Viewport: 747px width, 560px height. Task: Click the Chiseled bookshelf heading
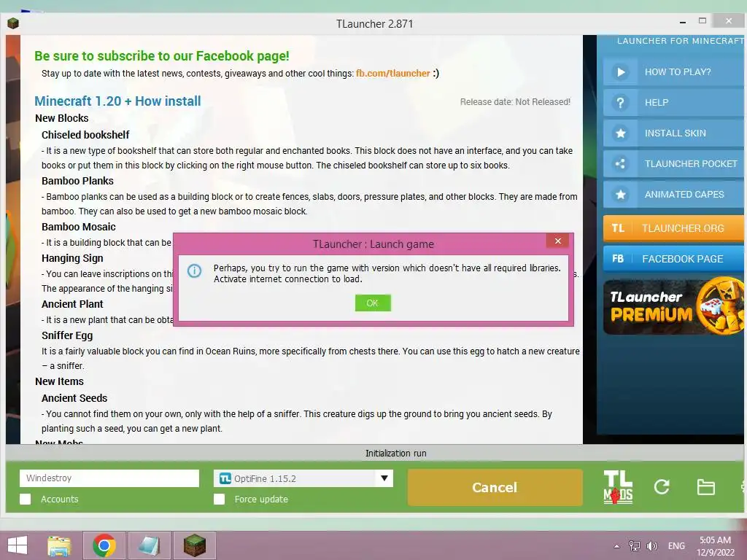85,135
